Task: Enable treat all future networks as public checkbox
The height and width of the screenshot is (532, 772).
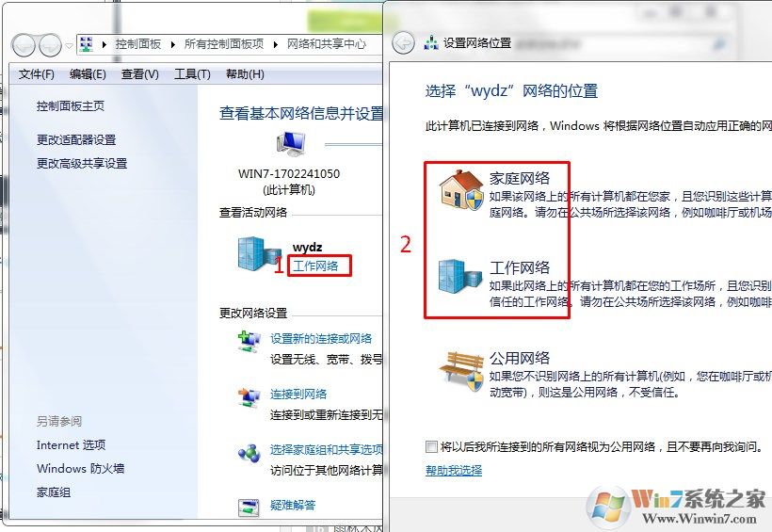Action: 431,446
